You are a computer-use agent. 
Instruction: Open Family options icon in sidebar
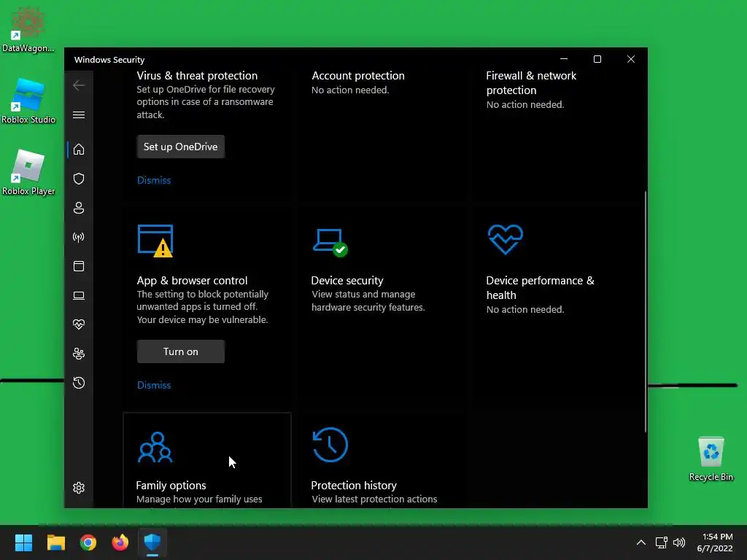(79, 354)
